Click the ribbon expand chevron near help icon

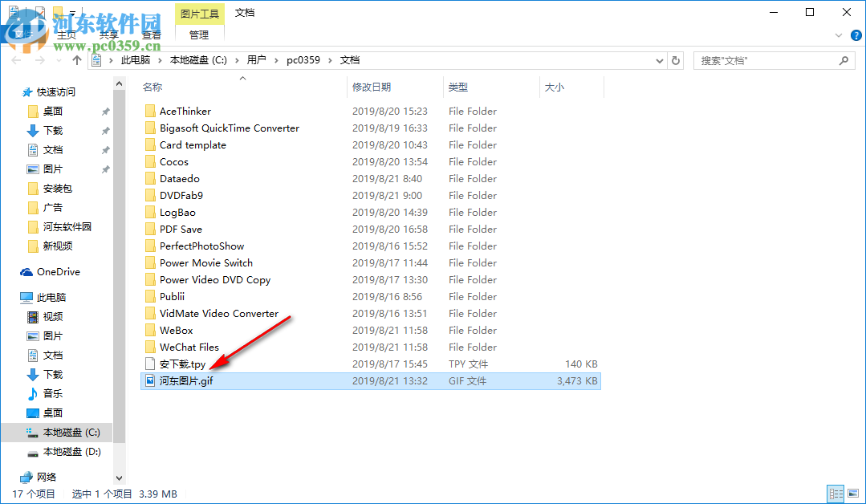[x=838, y=35]
